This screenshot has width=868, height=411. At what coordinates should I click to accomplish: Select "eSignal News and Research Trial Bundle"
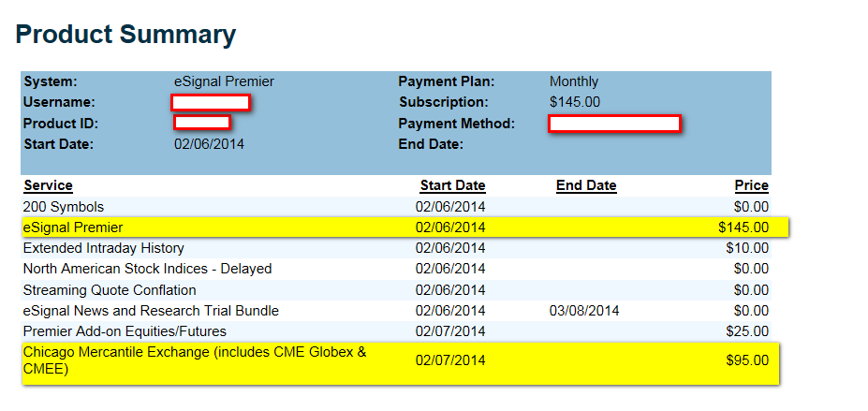[x=151, y=311]
